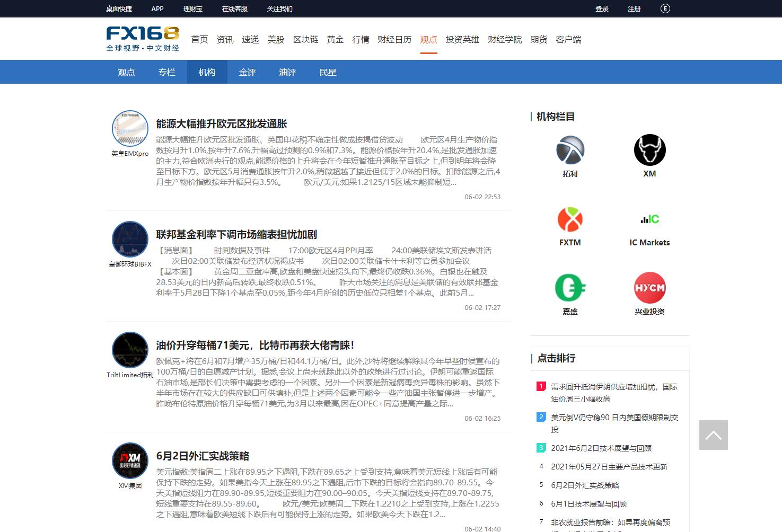Switch to the 金评 tab
Screen dimensions: 782x532
pyautogui.click(x=247, y=72)
